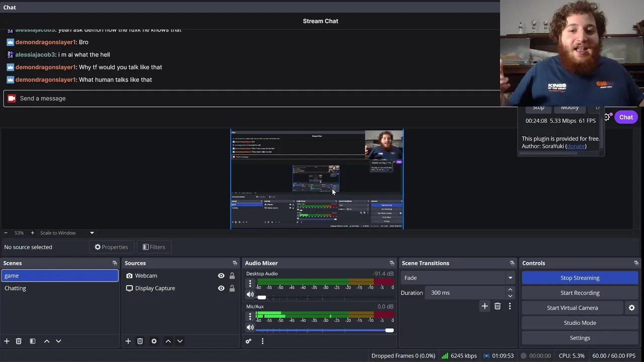Move scene down arrow in Scenes panel

pos(58,341)
